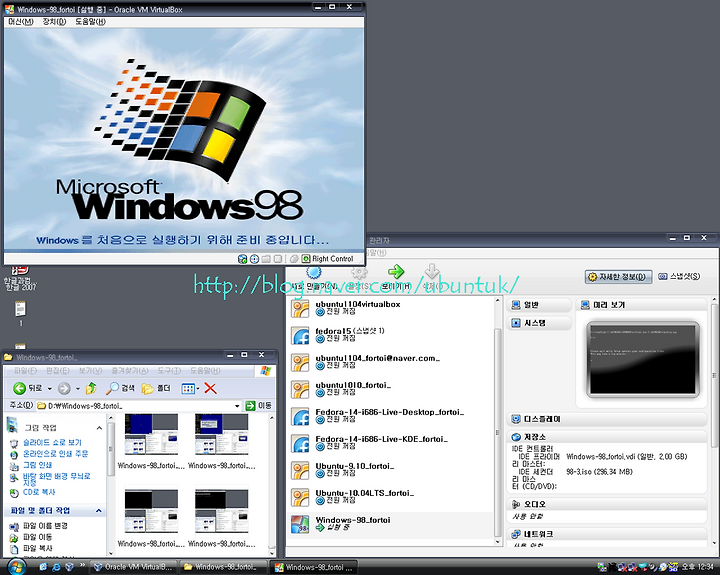Screen dimensions: 720x575
Task: Click the 이동 Go button
Action: [259, 406]
